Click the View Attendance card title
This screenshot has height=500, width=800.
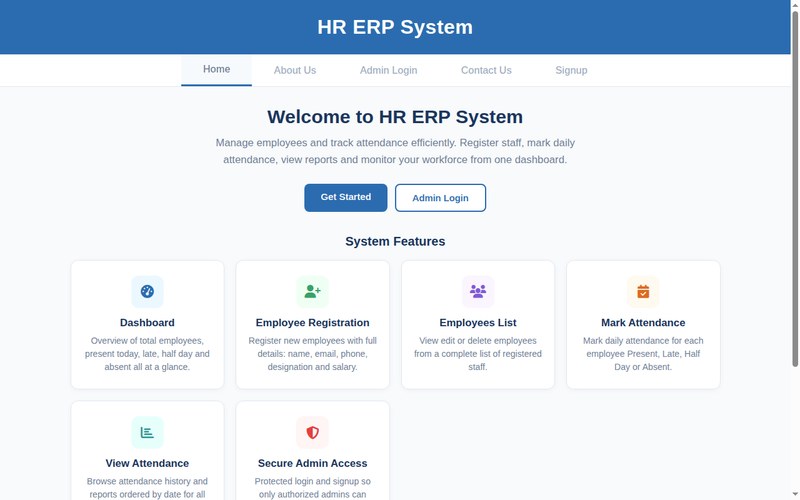point(147,463)
